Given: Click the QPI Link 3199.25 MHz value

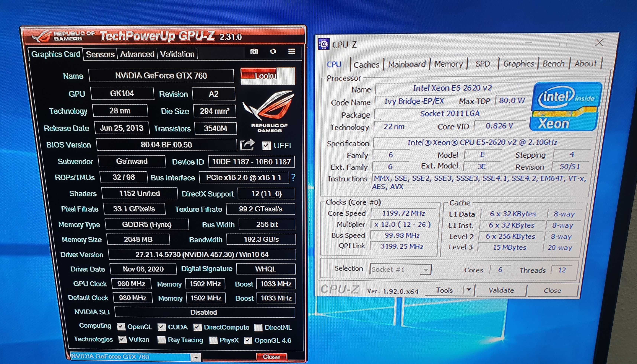Looking at the screenshot, I should 402,246.
